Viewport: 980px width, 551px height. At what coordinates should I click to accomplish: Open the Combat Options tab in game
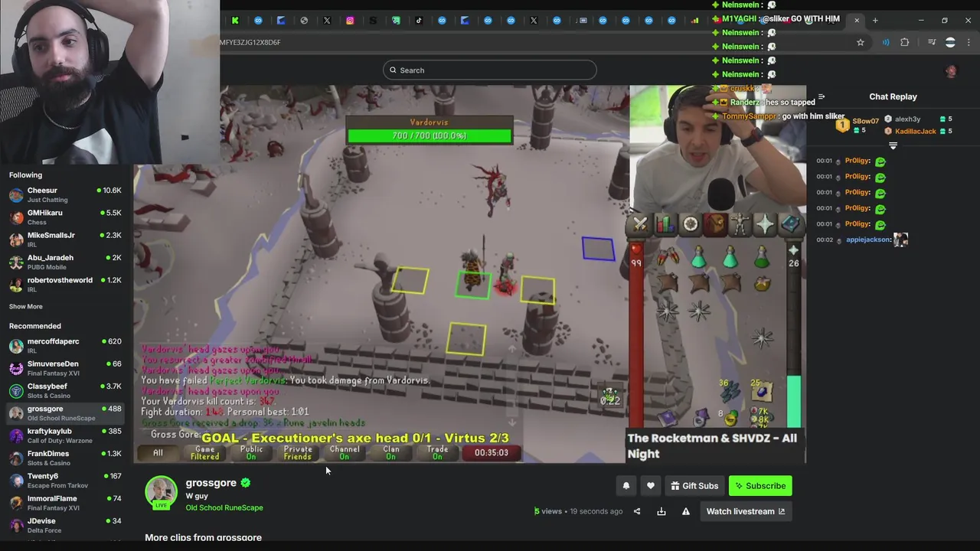point(640,224)
